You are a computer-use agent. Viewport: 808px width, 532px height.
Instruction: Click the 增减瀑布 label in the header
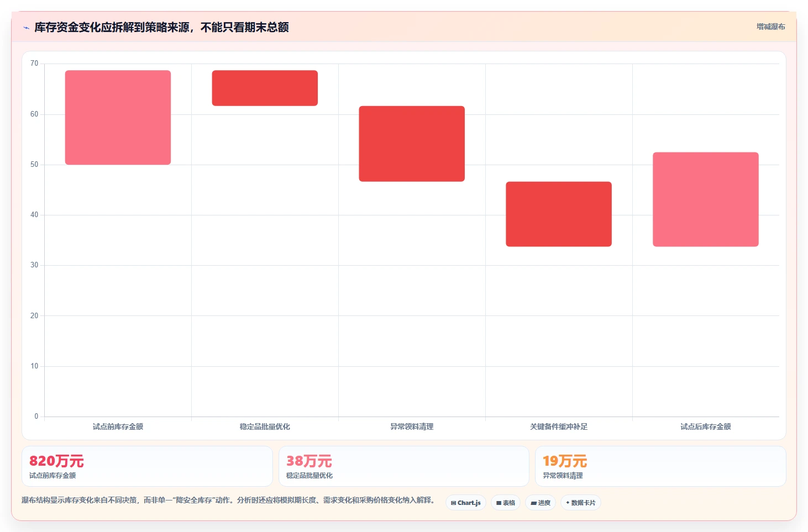[770, 27]
